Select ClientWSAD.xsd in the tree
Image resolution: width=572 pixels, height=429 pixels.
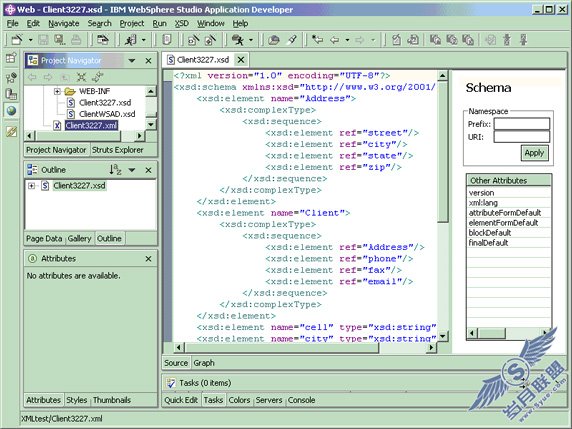coord(107,114)
